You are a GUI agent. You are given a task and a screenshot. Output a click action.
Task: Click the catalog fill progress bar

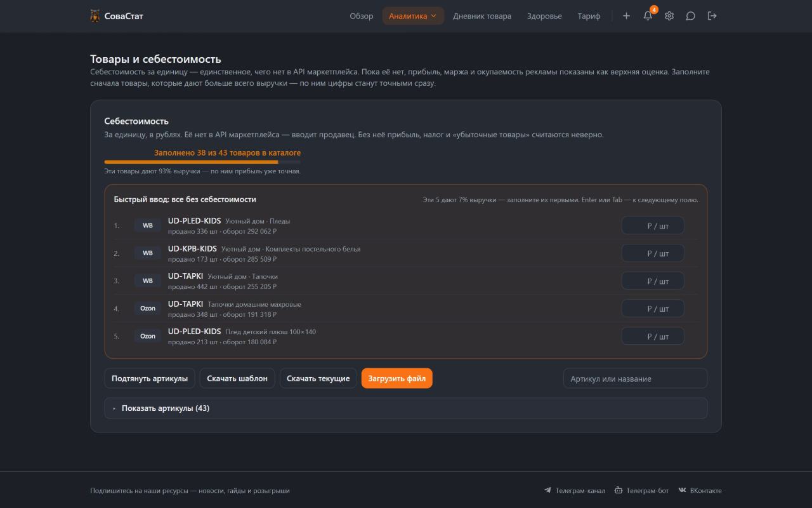tap(202, 162)
